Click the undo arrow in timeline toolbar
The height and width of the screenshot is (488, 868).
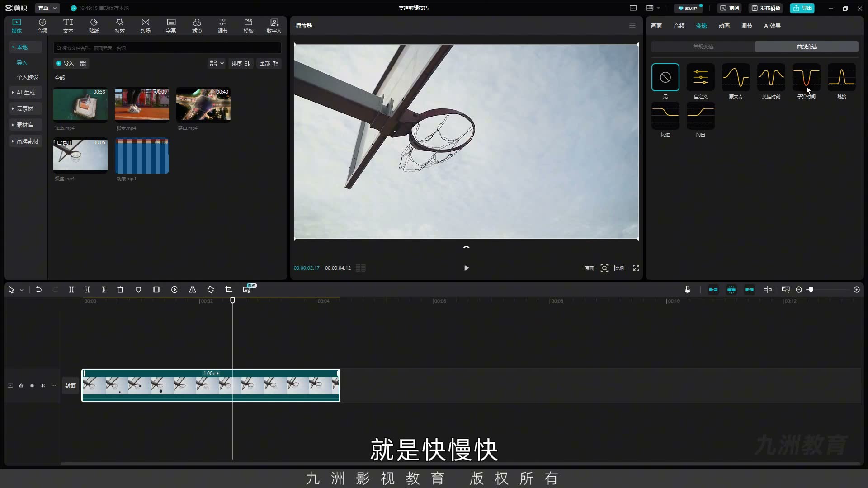[39, 290]
